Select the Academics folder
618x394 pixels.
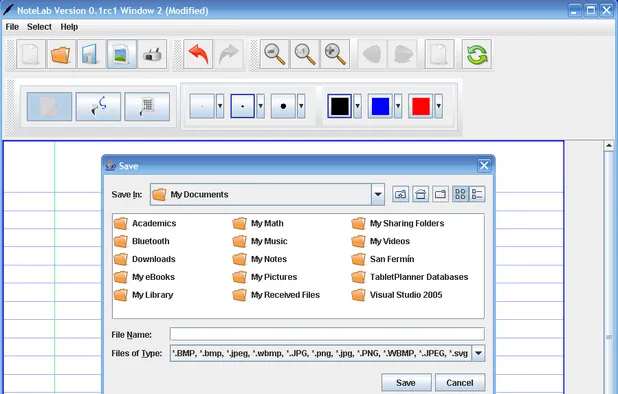pyautogui.click(x=145, y=223)
